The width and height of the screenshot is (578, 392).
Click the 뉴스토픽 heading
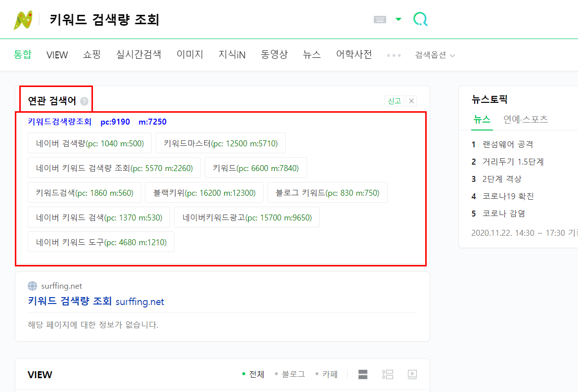[489, 99]
